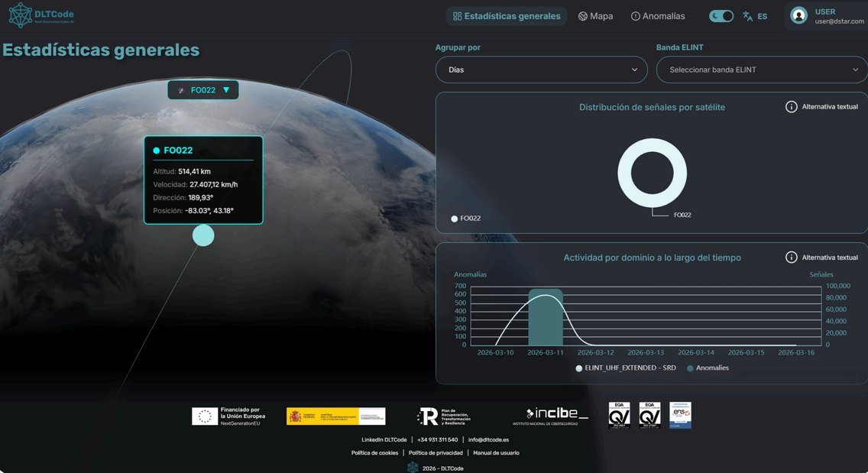The height and width of the screenshot is (473, 868).
Task: Click the Altitud 514,41 km value
Action: (194, 172)
